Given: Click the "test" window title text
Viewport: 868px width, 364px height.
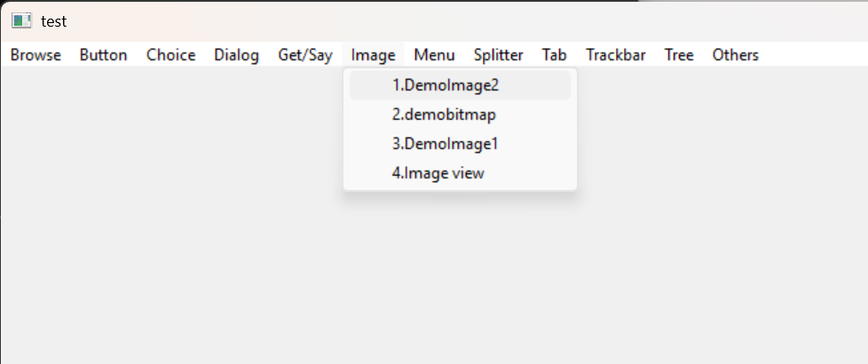Looking at the screenshot, I should click(53, 21).
